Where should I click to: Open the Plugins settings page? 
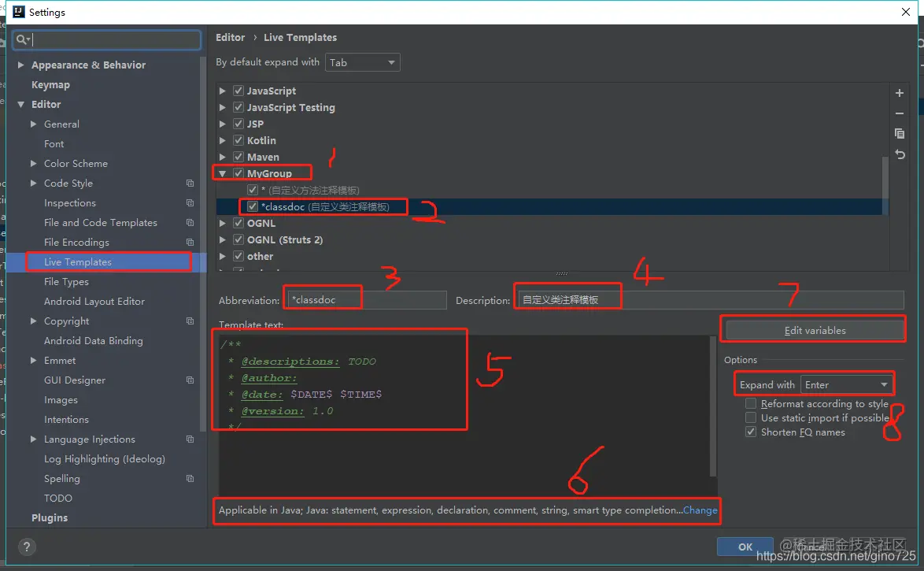pyautogui.click(x=50, y=518)
